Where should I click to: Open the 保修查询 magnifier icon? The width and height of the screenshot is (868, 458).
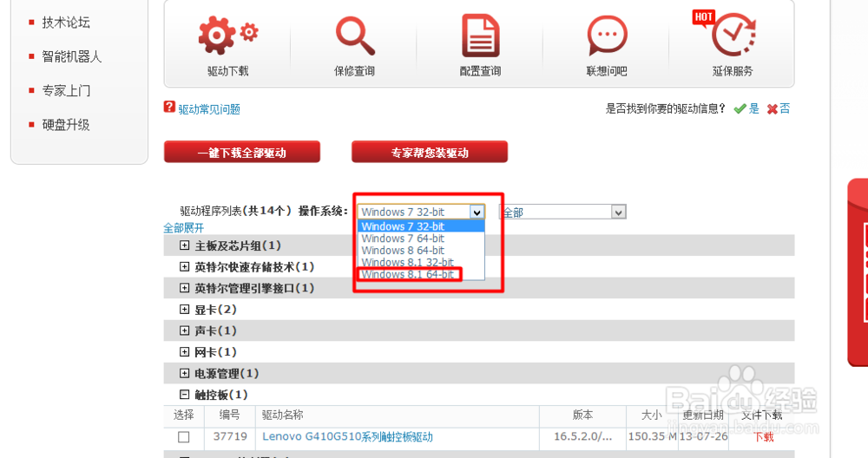(x=355, y=36)
